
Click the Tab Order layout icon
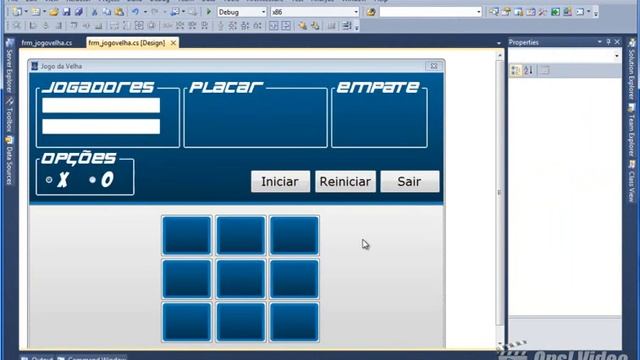tap(347, 26)
